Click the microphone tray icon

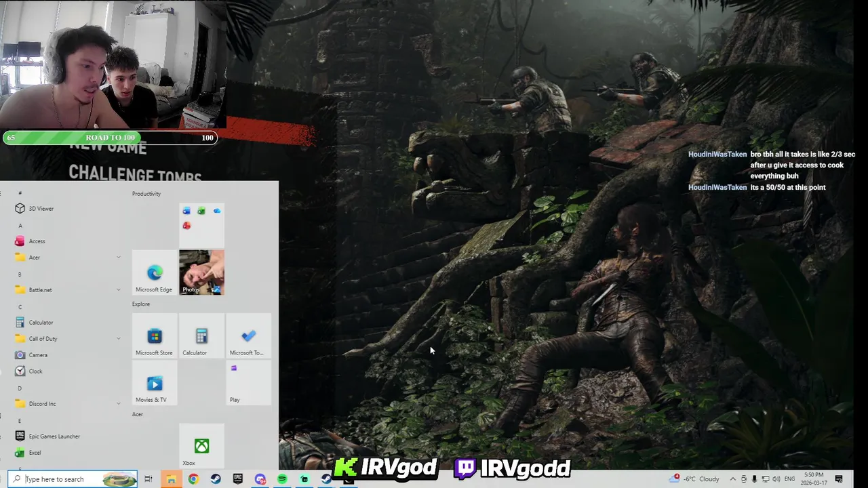point(754,479)
